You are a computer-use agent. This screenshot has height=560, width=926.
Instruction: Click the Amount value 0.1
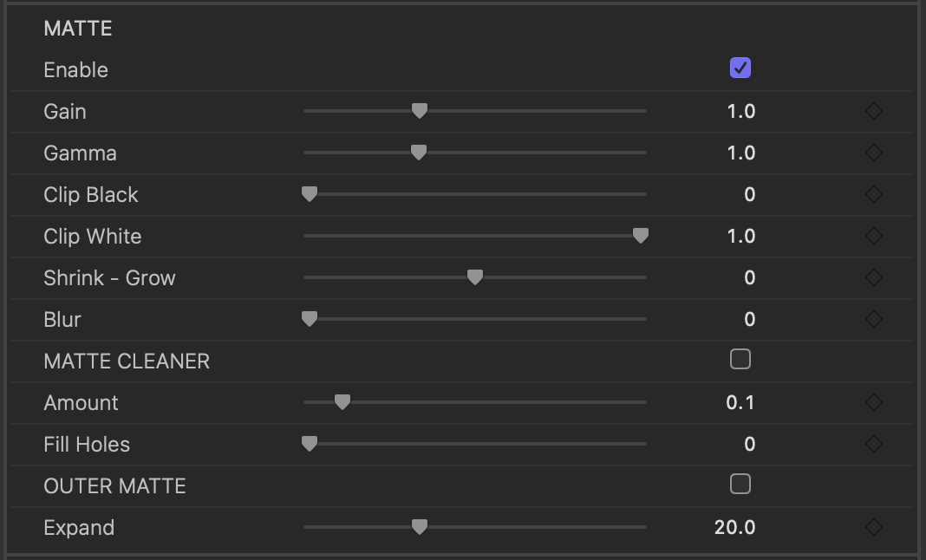740,403
